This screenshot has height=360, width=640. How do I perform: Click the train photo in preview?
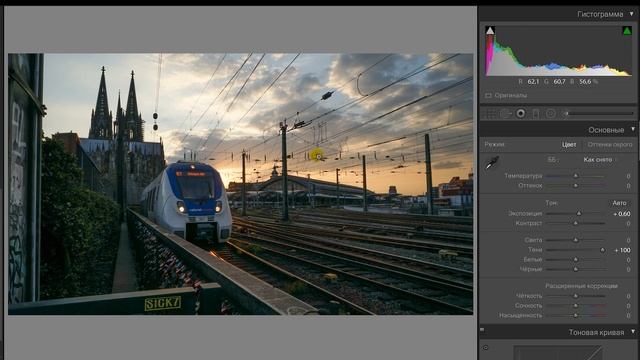click(x=240, y=184)
